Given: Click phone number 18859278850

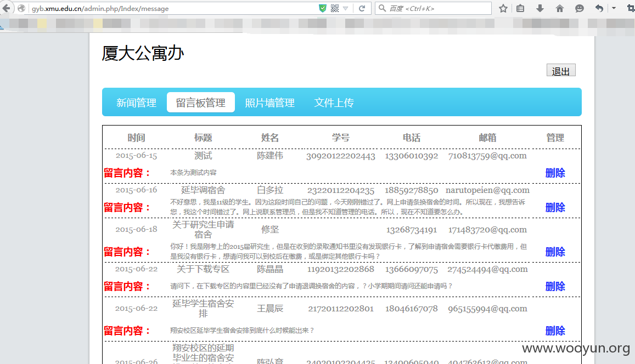Looking at the screenshot, I should [412, 190].
